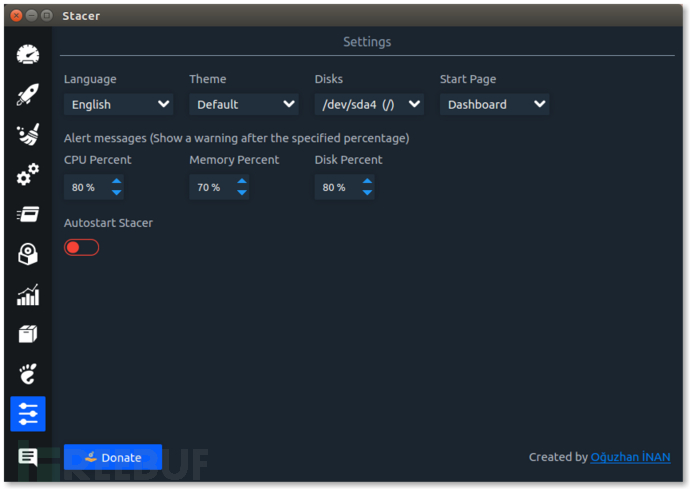
Task: Toggle the Autostart Stacer switch
Action: click(81, 247)
